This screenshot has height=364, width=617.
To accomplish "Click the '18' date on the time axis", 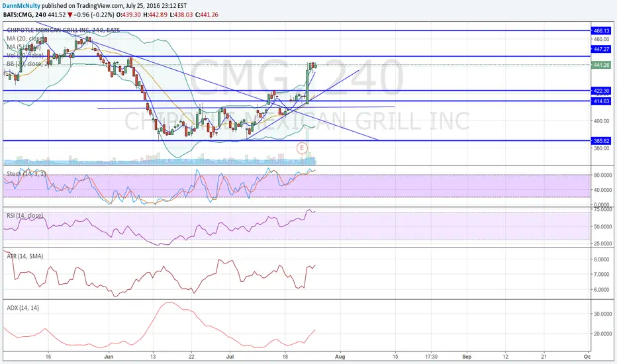I will coord(285,357).
